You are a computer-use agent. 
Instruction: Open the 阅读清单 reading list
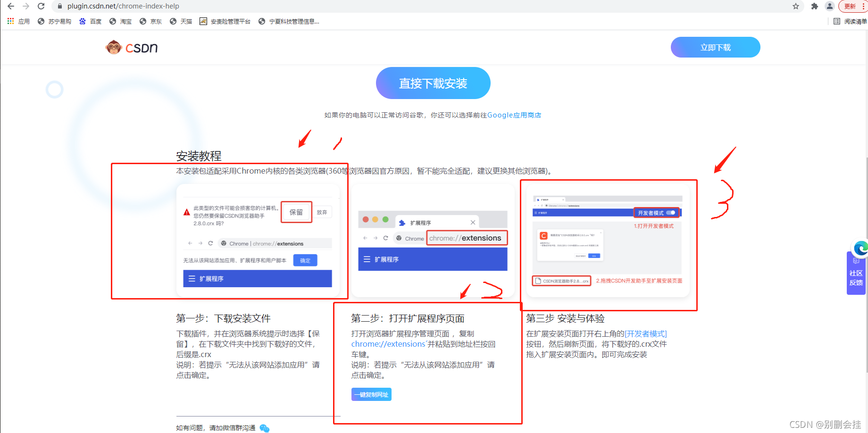click(850, 21)
